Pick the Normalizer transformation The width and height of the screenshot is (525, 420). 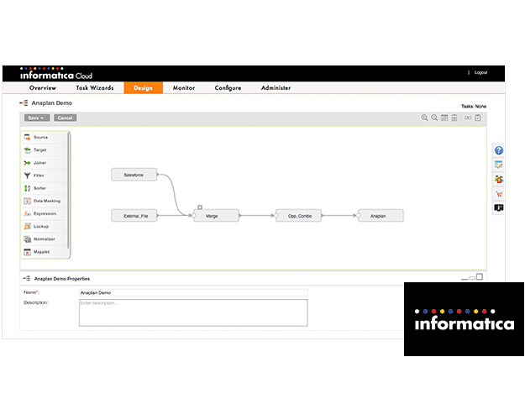[45, 239]
